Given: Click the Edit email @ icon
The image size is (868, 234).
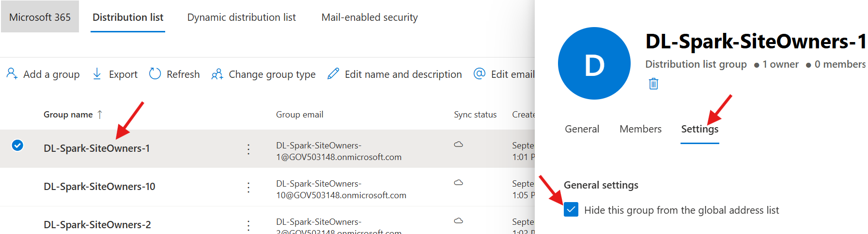Looking at the screenshot, I should pos(479,73).
